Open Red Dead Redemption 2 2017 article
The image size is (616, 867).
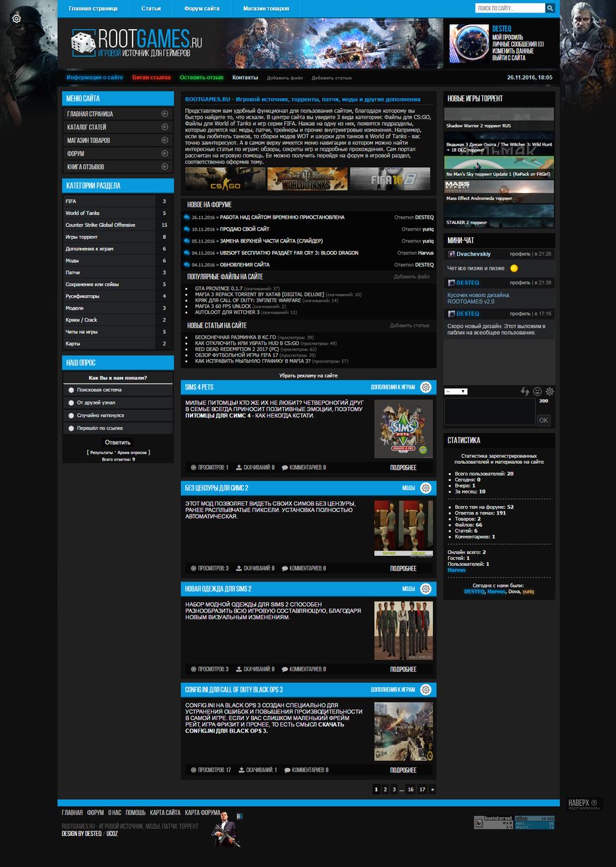tap(237, 349)
